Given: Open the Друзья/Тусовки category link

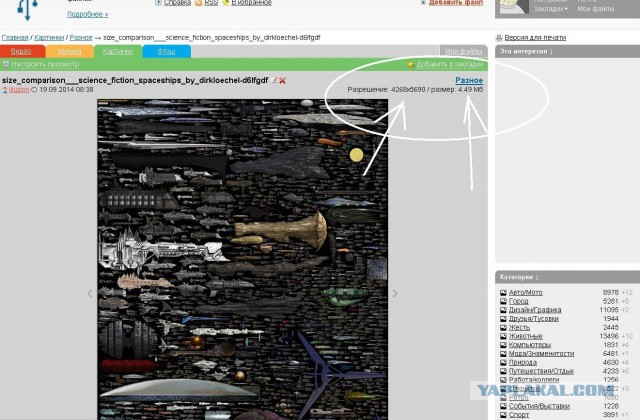Looking at the screenshot, I should tap(533, 319).
